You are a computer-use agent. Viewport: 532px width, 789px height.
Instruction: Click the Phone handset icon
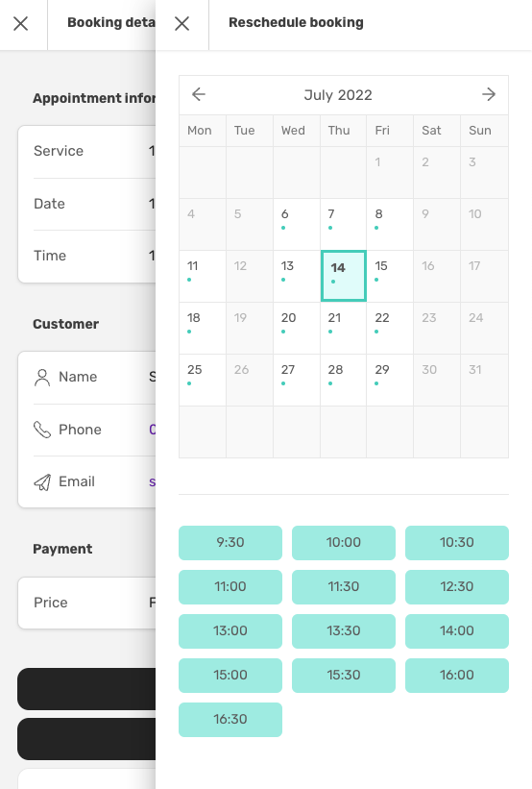[42, 430]
